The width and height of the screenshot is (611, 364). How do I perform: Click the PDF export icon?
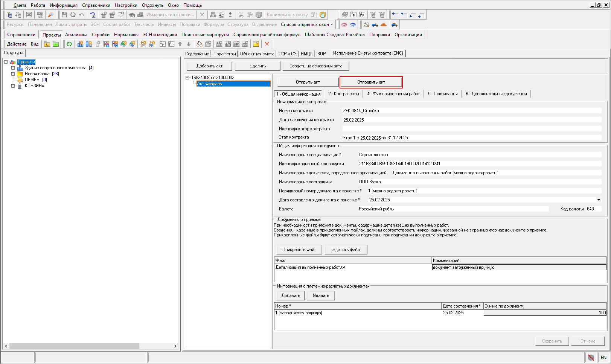pos(40,15)
